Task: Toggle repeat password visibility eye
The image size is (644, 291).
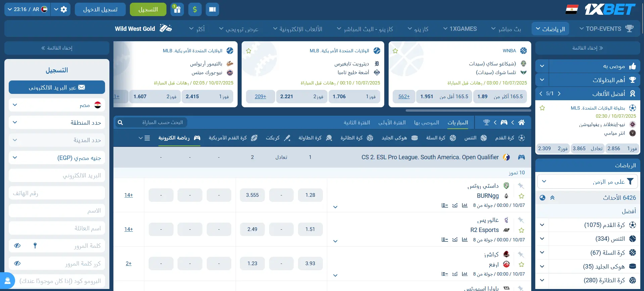Action: (x=17, y=264)
